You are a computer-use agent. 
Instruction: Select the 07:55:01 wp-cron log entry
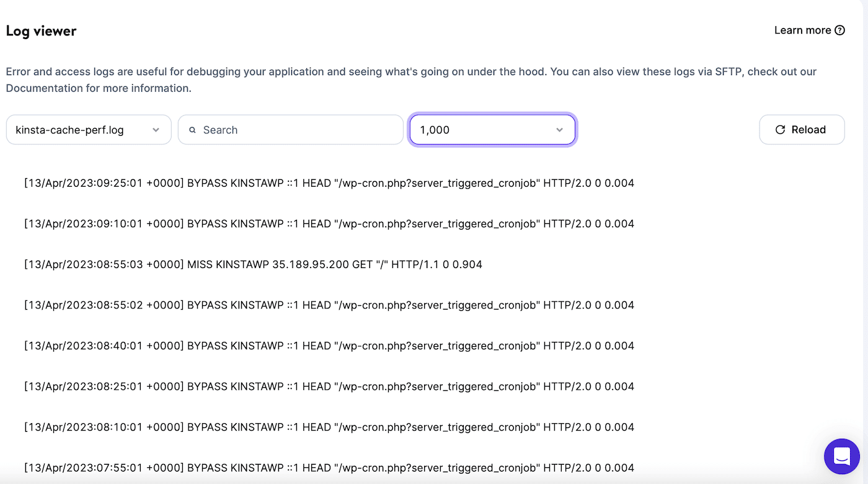[x=329, y=467]
